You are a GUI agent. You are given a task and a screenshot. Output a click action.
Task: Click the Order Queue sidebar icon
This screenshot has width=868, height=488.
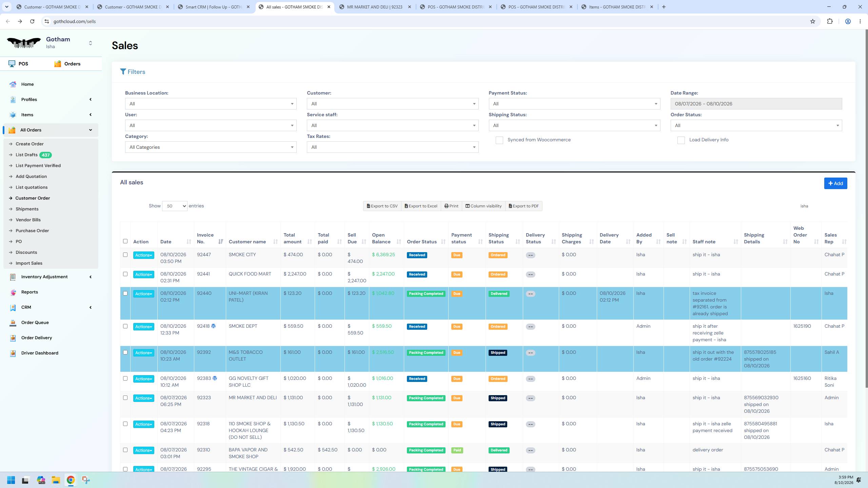tap(13, 323)
